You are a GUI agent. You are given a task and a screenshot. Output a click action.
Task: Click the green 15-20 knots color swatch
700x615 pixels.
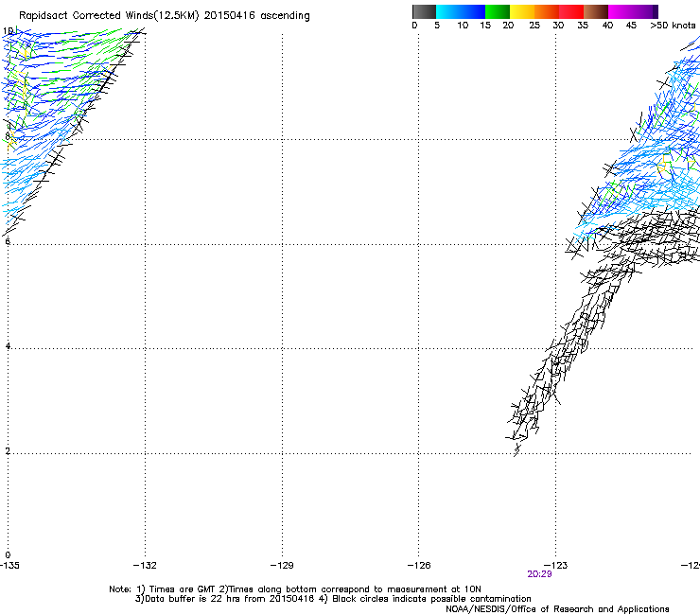click(x=498, y=11)
